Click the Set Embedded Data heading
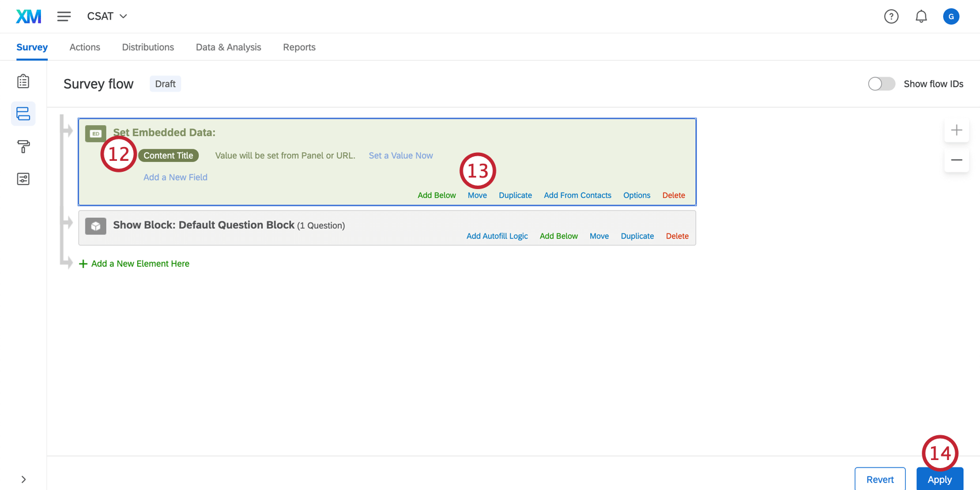Image resolution: width=980 pixels, height=490 pixels. 164,133
